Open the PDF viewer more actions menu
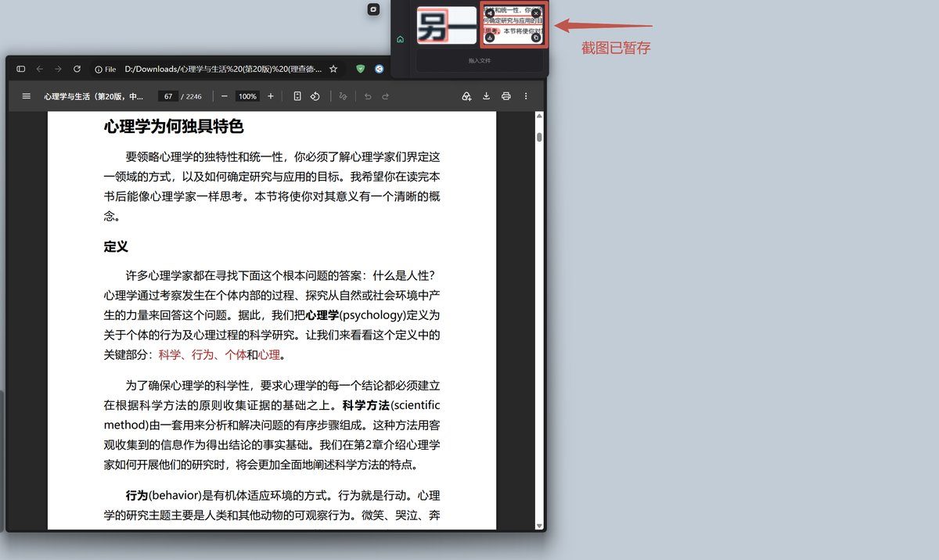This screenshot has width=939, height=560. point(526,96)
